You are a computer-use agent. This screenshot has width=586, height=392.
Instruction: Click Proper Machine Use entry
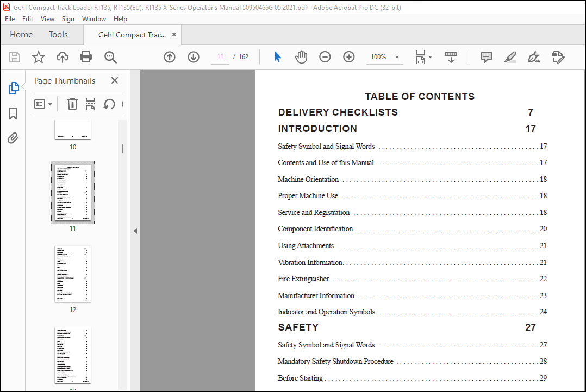pyautogui.click(x=412, y=195)
